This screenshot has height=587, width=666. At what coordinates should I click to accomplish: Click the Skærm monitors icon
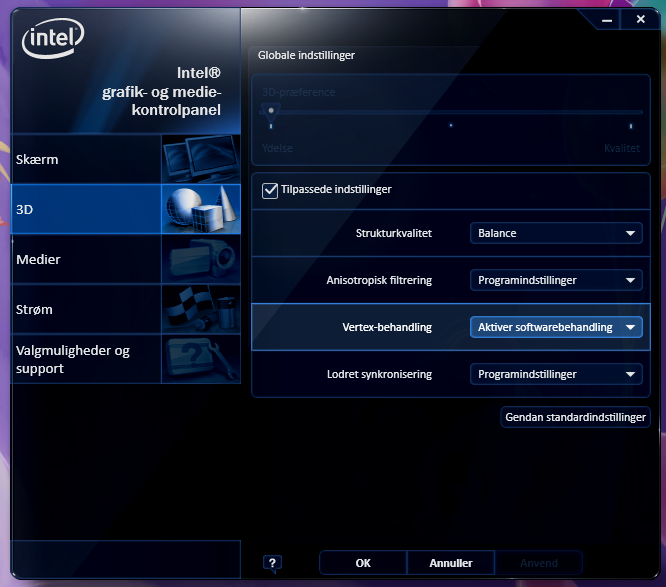(x=201, y=159)
